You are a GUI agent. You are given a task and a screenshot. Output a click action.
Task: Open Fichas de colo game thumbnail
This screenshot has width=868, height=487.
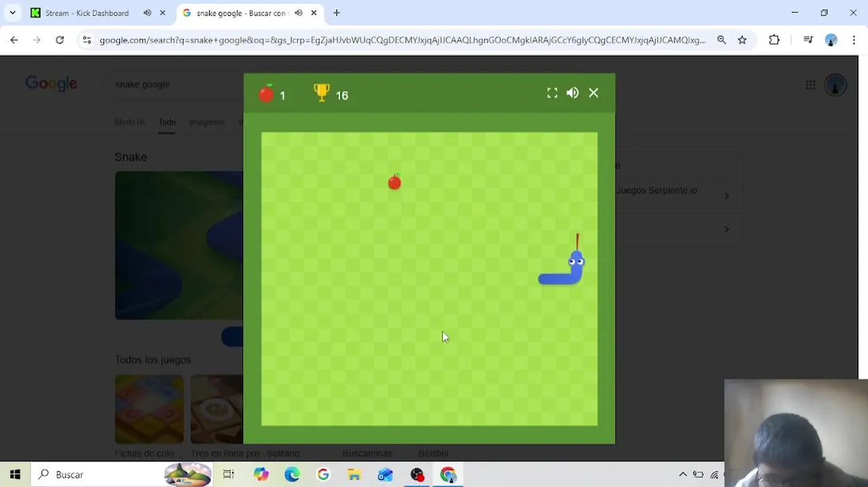point(149,409)
